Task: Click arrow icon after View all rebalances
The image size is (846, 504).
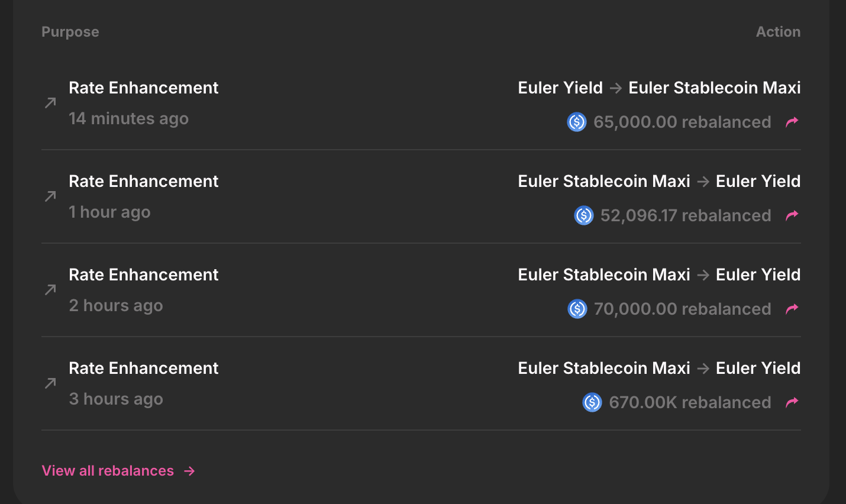Action: pyautogui.click(x=189, y=471)
